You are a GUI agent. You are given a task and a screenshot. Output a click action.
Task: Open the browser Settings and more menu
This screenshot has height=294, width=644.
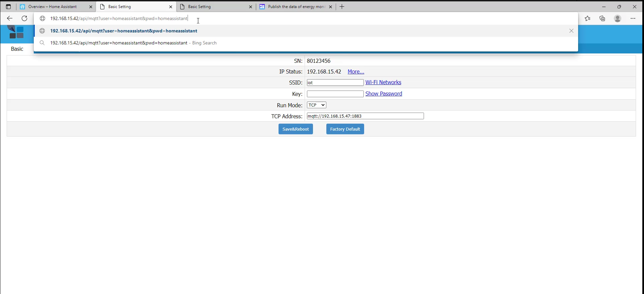[x=633, y=18]
